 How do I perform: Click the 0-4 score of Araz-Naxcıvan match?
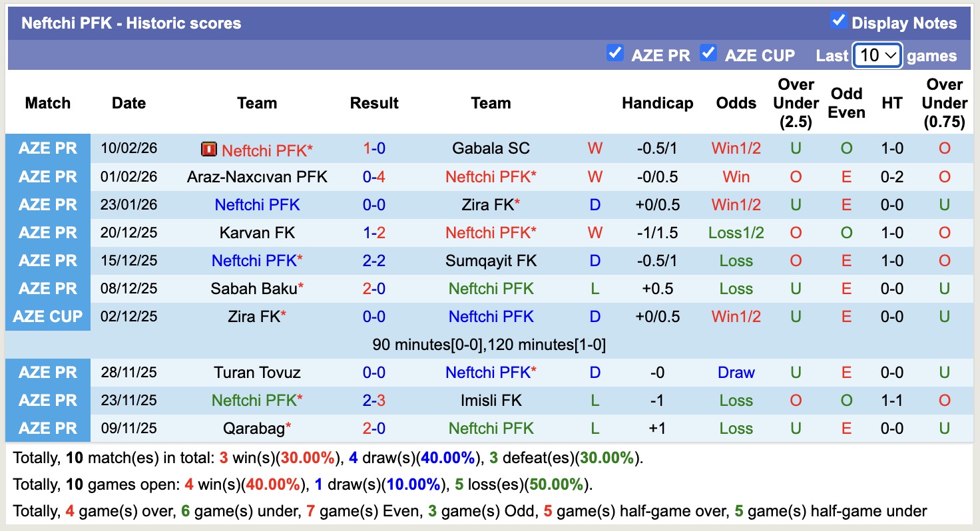click(374, 177)
